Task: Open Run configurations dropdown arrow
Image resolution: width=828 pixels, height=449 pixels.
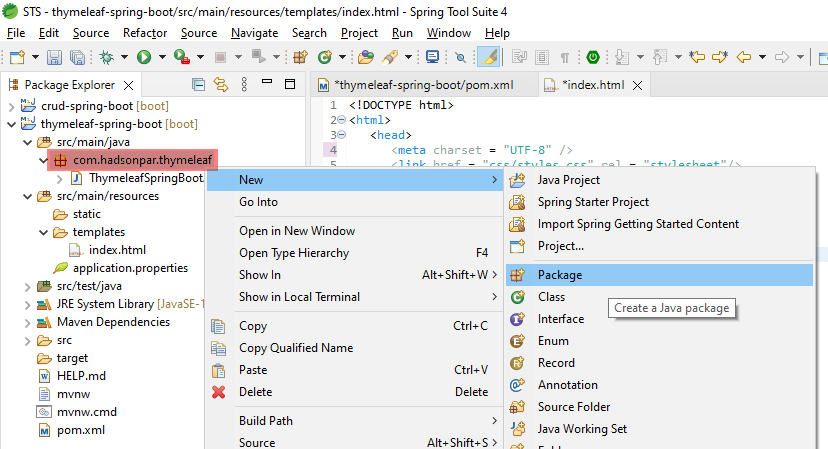Action: [x=162, y=57]
